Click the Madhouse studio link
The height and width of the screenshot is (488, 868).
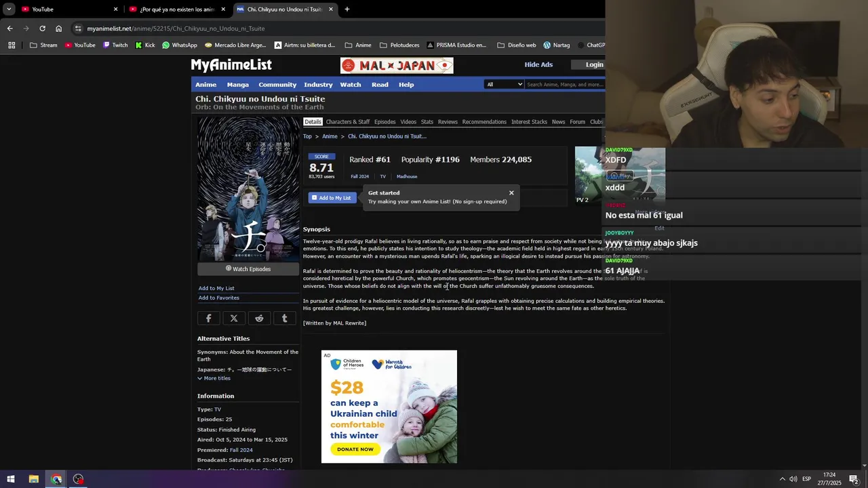click(x=407, y=176)
